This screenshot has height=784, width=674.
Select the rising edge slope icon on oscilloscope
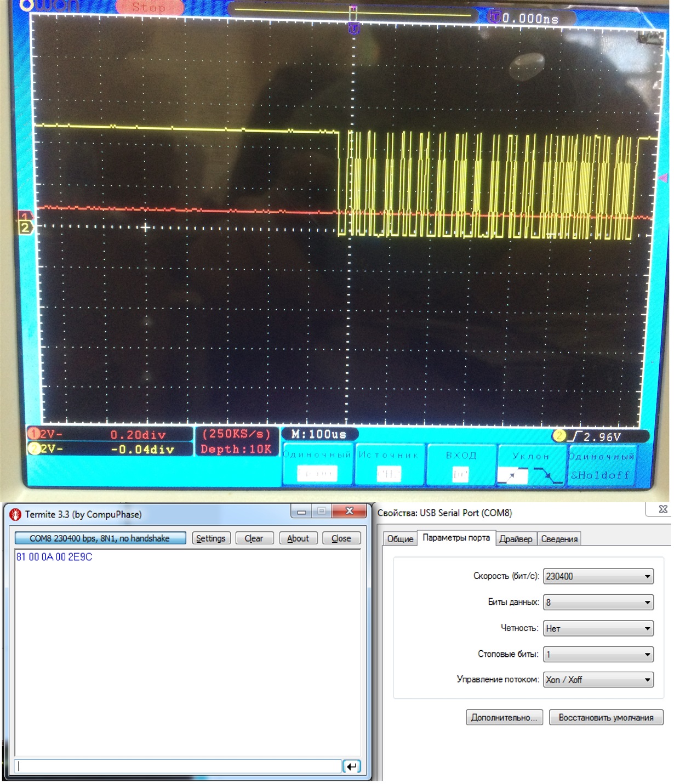point(512,476)
